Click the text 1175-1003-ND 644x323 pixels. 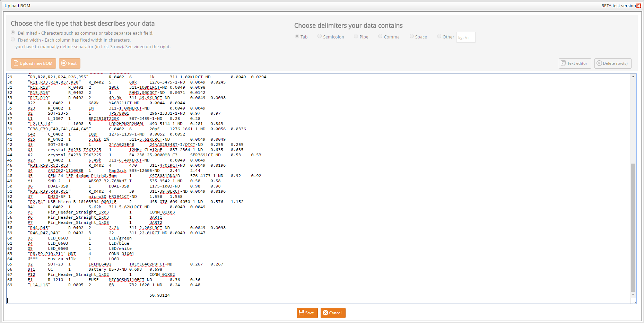tap(165, 186)
